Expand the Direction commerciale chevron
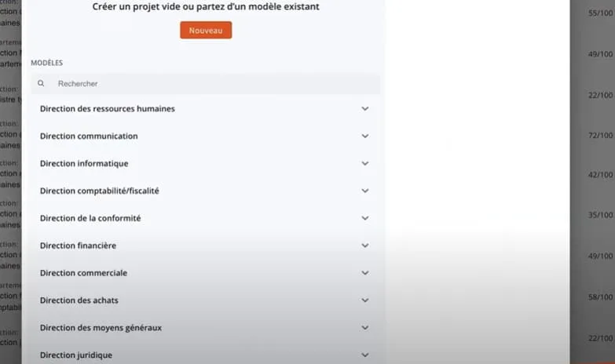Screen dimensions: 615x364 pos(365,273)
